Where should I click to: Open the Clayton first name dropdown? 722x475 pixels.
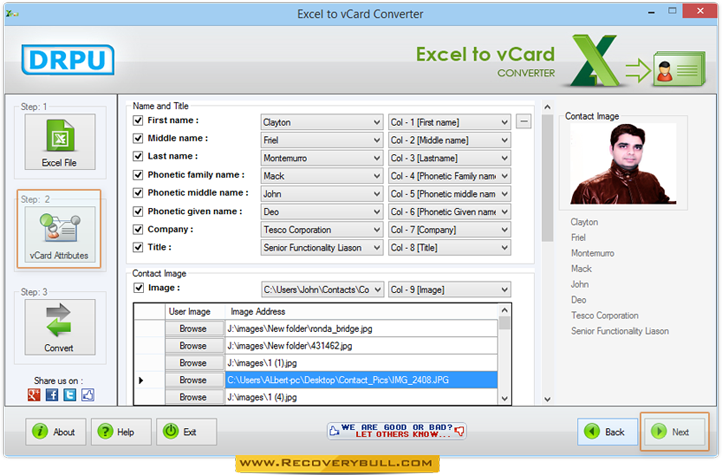point(322,122)
